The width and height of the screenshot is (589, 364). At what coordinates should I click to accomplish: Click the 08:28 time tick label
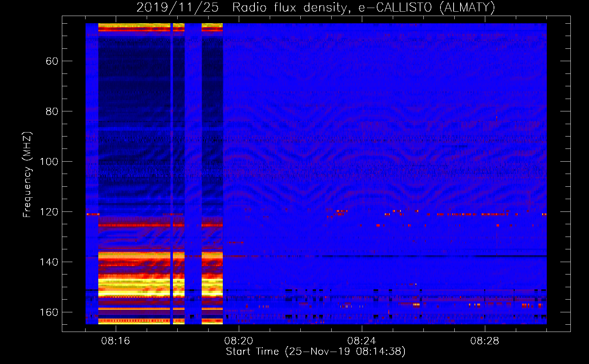tap(485, 341)
